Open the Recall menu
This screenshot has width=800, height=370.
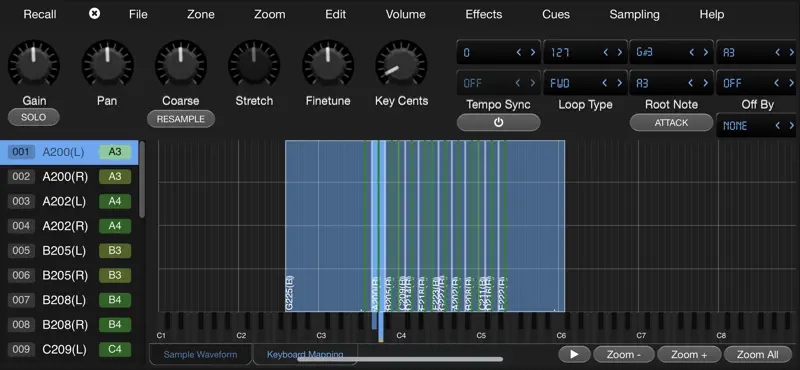pyautogui.click(x=40, y=14)
